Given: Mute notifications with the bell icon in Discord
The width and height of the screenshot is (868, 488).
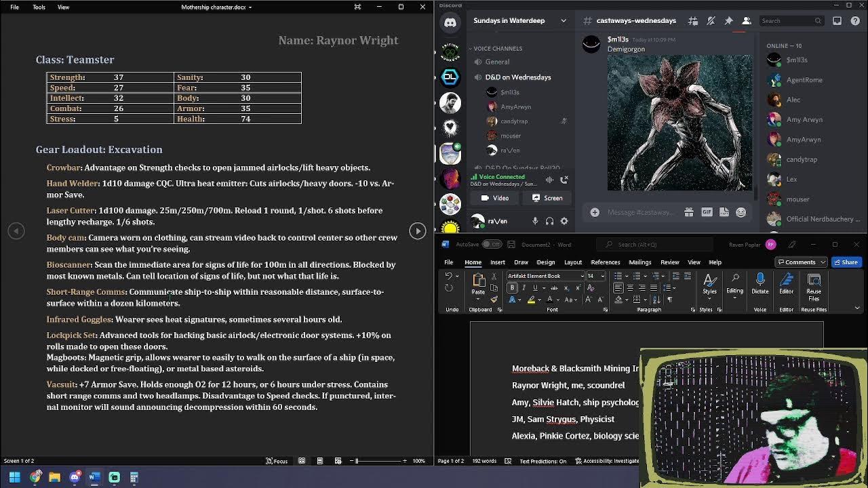Looking at the screenshot, I should tap(711, 21).
